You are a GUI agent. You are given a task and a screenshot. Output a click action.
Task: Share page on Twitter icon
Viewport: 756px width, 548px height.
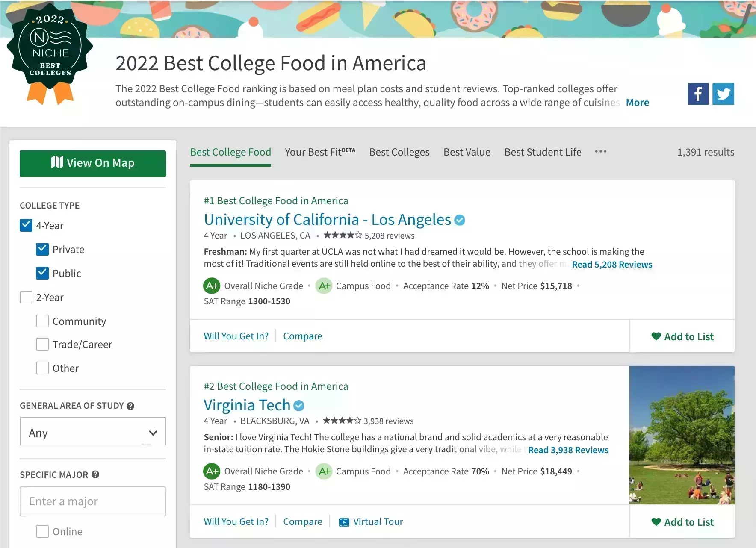[x=723, y=94]
